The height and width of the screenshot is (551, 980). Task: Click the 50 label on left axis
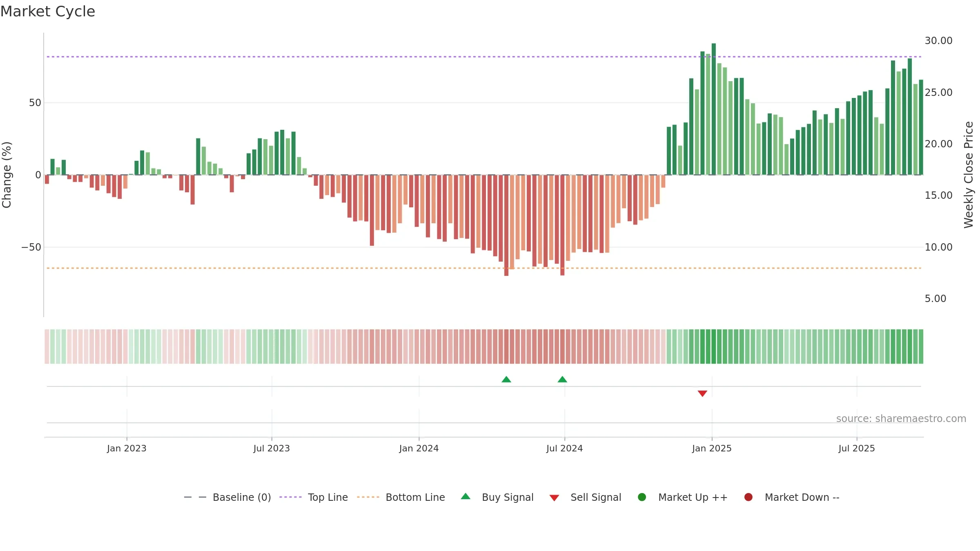(x=35, y=103)
